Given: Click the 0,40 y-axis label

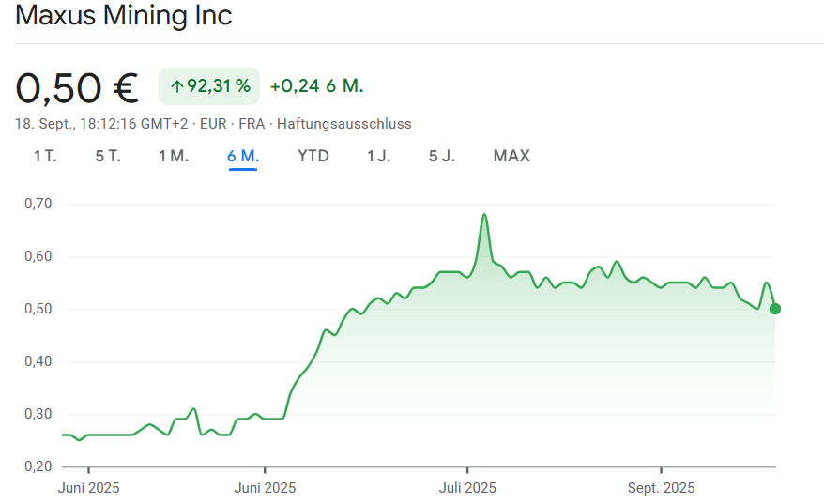Looking at the screenshot, I should pos(38,361).
